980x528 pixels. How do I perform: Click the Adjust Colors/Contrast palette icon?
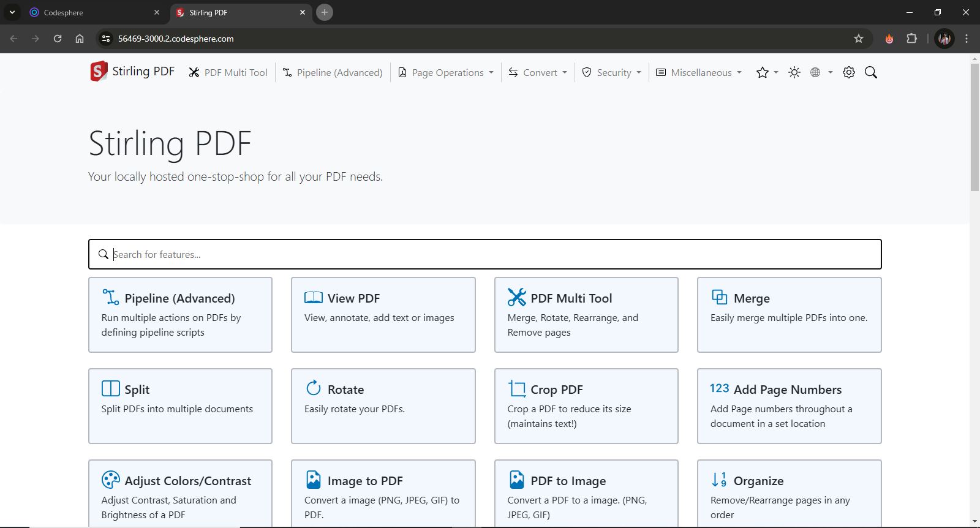pyautogui.click(x=111, y=480)
